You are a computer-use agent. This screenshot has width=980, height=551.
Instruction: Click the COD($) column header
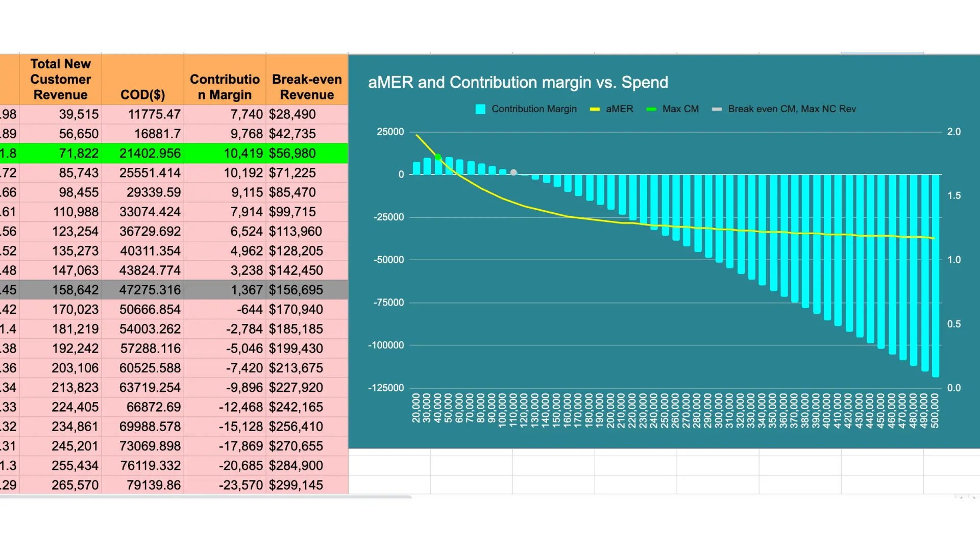tap(142, 94)
